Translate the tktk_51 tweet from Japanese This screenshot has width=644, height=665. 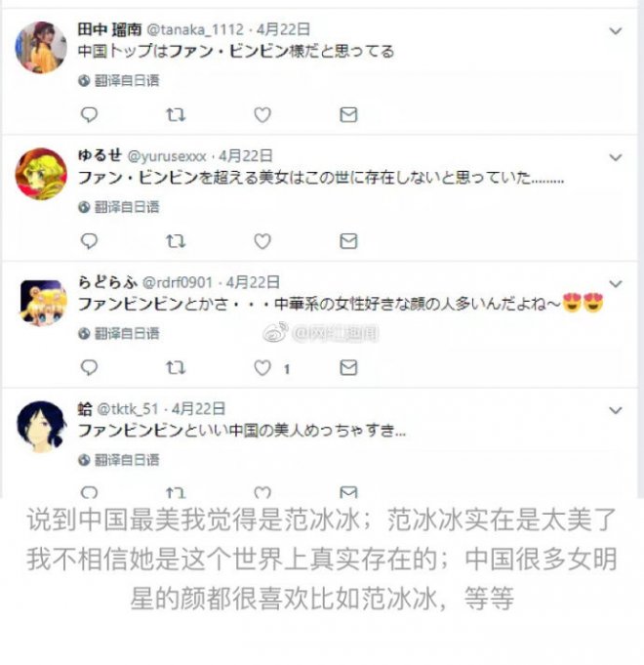(x=119, y=459)
